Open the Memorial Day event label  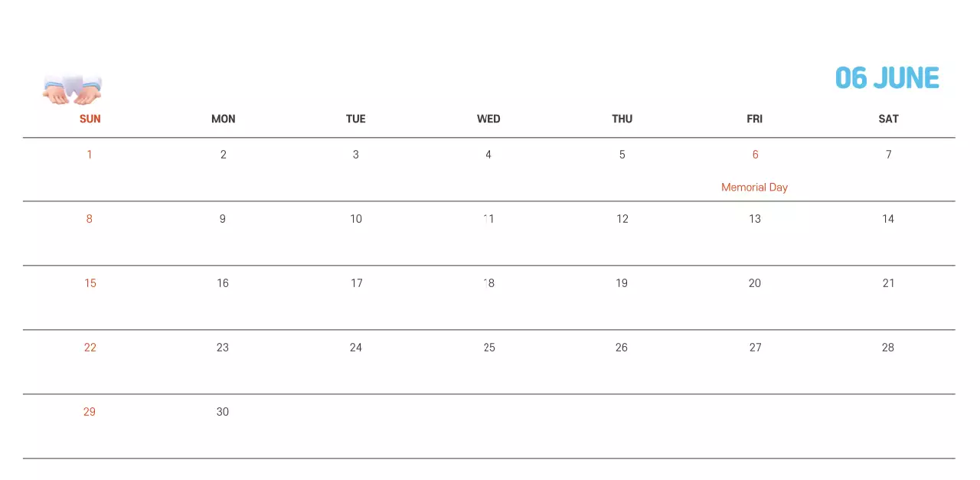pyautogui.click(x=754, y=187)
